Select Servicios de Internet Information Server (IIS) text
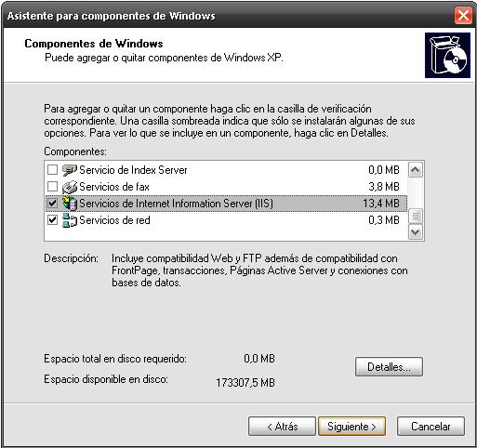 (x=176, y=204)
